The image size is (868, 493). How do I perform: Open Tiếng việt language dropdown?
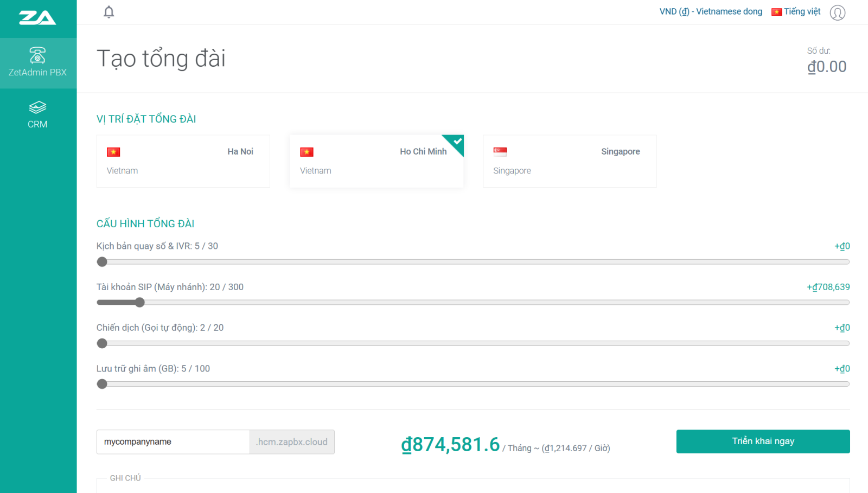796,11
